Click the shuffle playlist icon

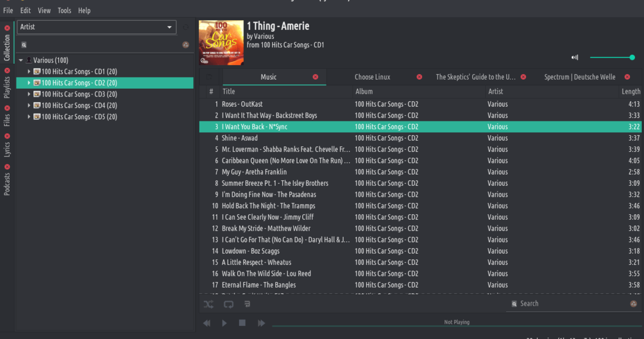point(208,304)
